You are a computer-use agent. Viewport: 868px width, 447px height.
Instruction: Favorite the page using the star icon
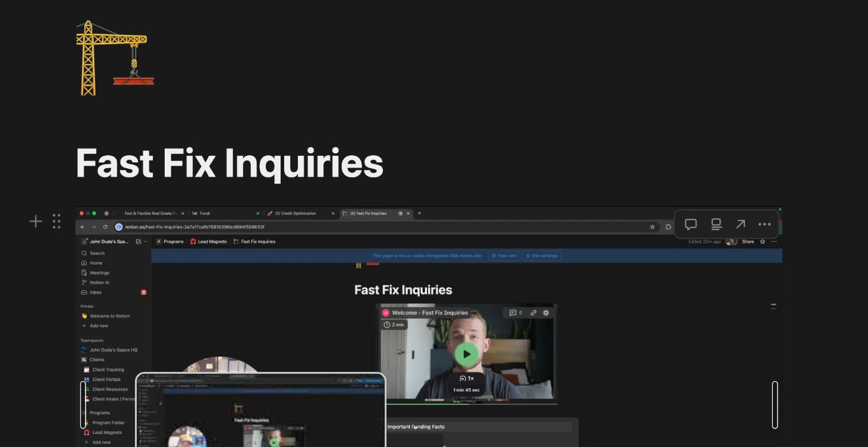click(763, 242)
